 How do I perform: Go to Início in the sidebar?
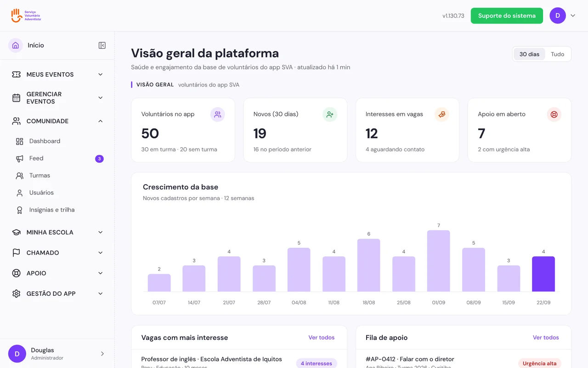click(x=36, y=45)
